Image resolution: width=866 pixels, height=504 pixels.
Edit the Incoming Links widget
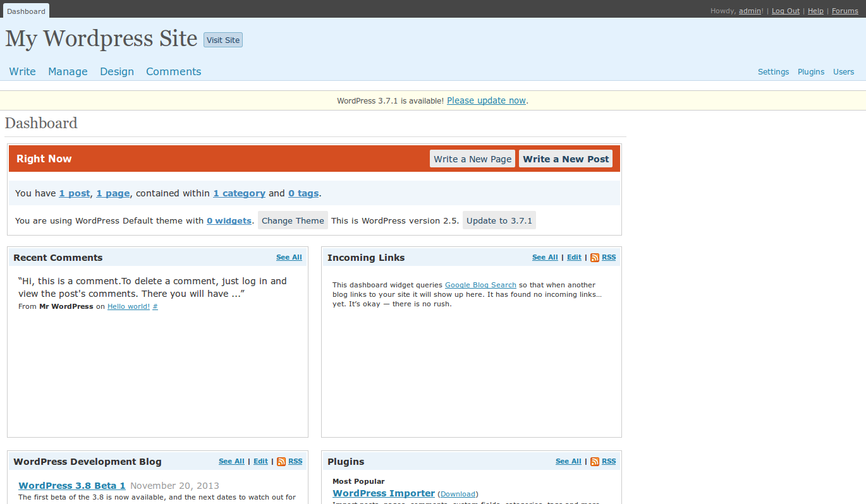coord(574,257)
